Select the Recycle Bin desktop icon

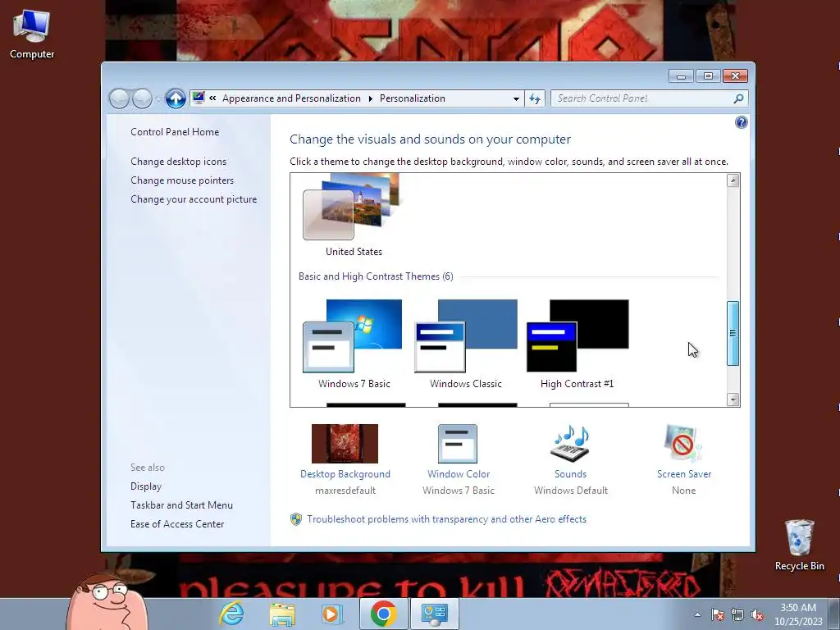pos(799,546)
